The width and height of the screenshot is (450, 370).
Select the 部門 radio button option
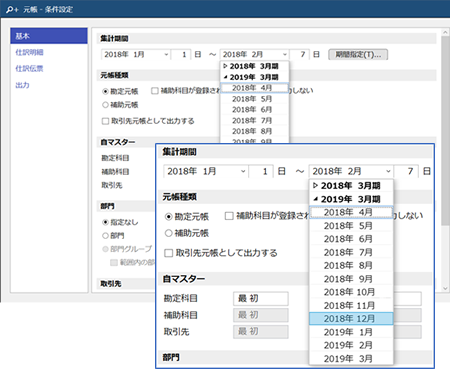(x=105, y=236)
